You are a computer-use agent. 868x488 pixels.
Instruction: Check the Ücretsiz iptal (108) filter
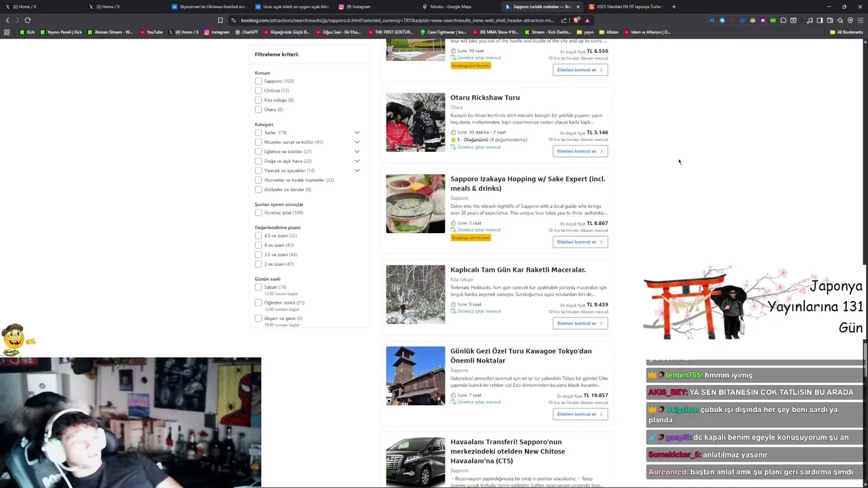click(x=258, y=212)
